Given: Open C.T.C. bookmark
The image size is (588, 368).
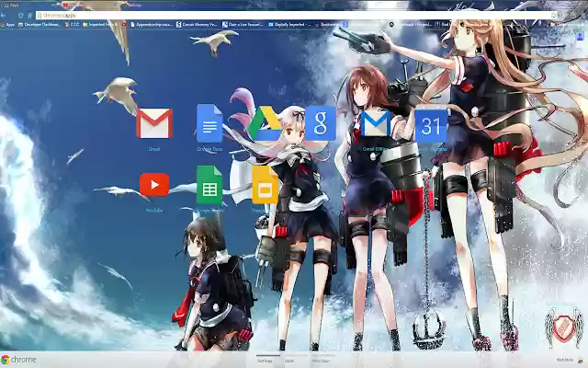Looking at the screenshot, I should pyautogui.click(x=72, y=25).
